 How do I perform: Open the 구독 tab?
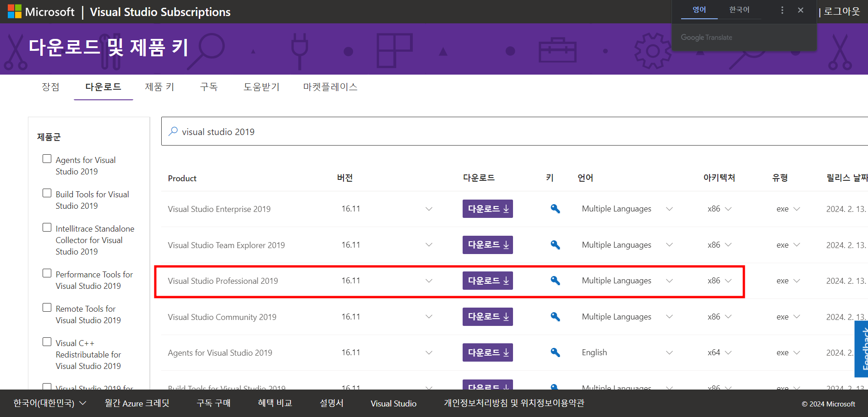[x=209, y=87]
